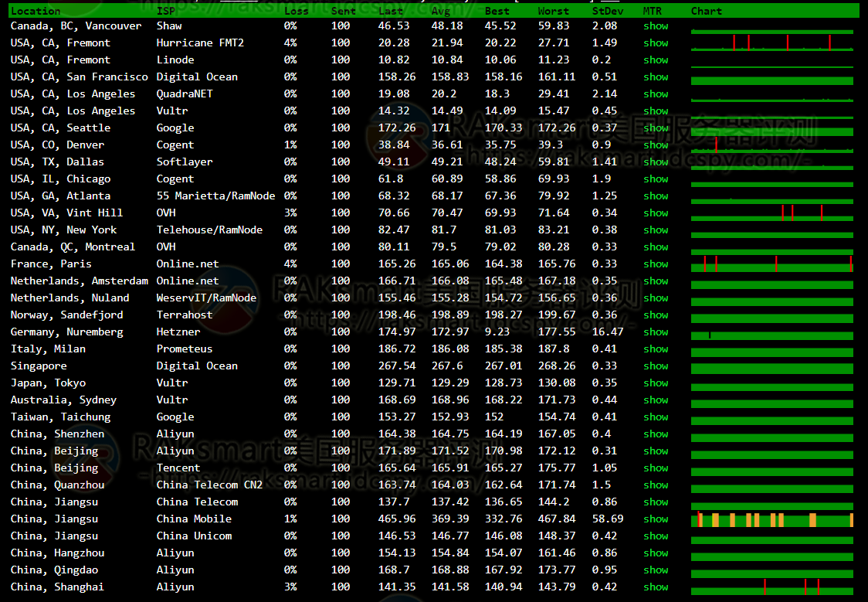Click the Avg value 369.39
This screenshot has height=602, width=868.
point(450,519)
